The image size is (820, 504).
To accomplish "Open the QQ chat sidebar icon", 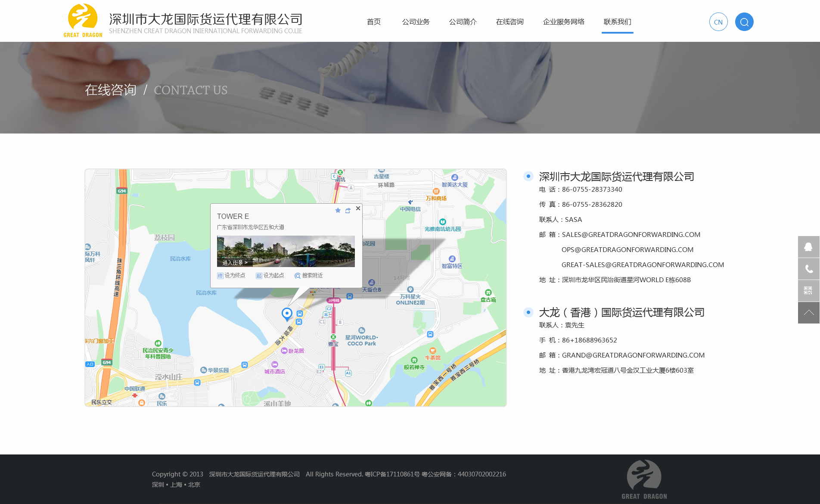I will pos(808,247).
